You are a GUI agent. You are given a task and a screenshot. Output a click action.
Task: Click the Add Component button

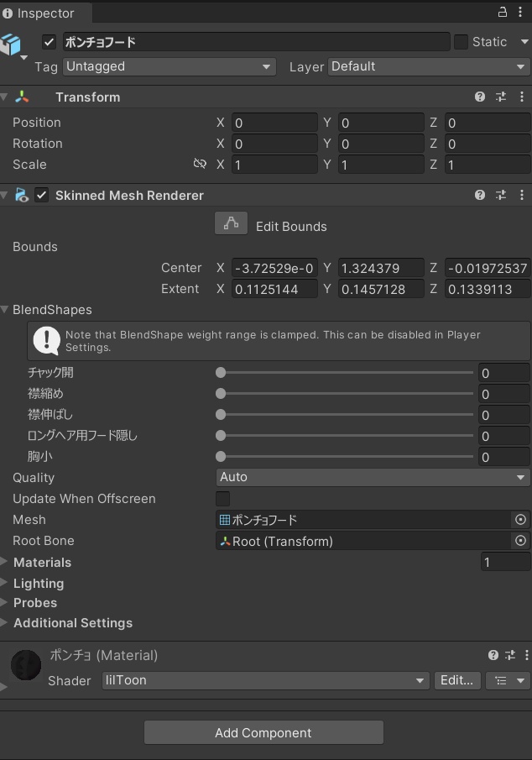click(x=263, y=731)
